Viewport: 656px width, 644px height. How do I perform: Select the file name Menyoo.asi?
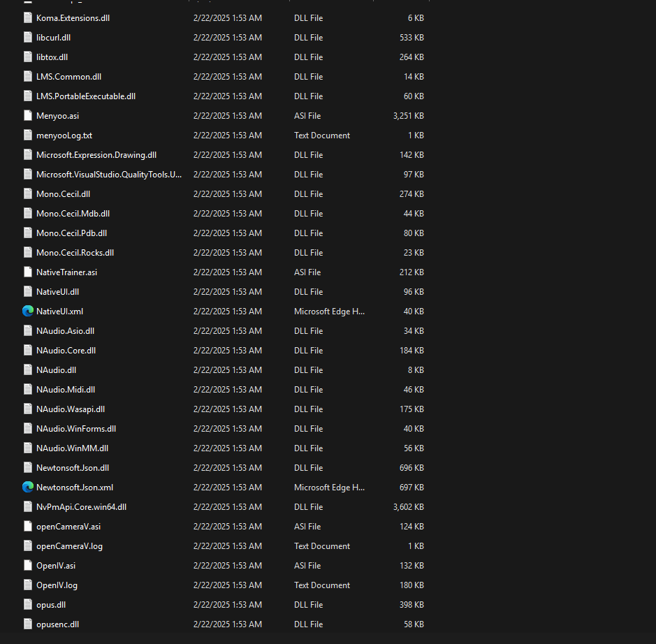tap(57, 116)
